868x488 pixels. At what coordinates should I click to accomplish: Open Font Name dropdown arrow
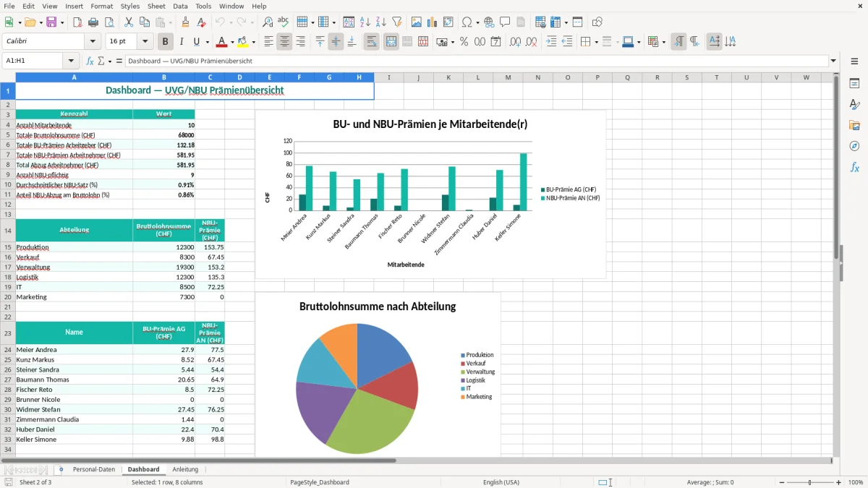point(93,42)
